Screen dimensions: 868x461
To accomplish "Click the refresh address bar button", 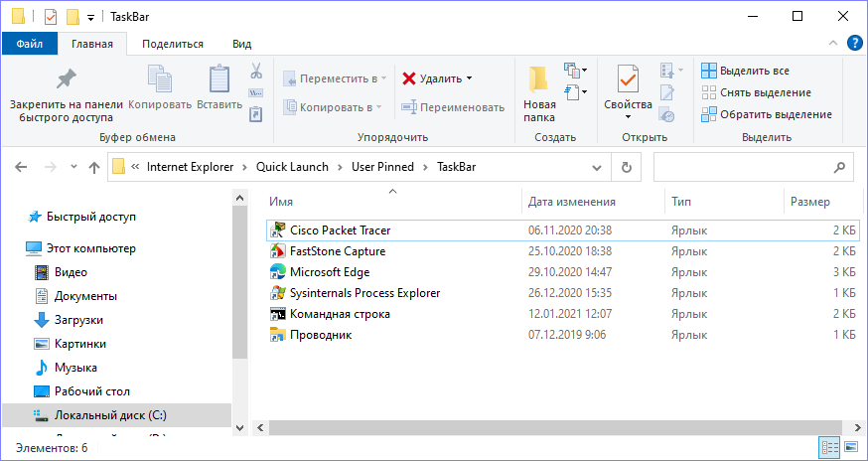I will tap(626, 167).
